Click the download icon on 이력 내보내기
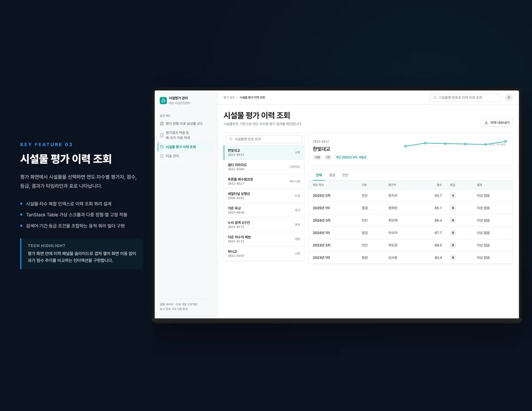 (x=486, y=123)
